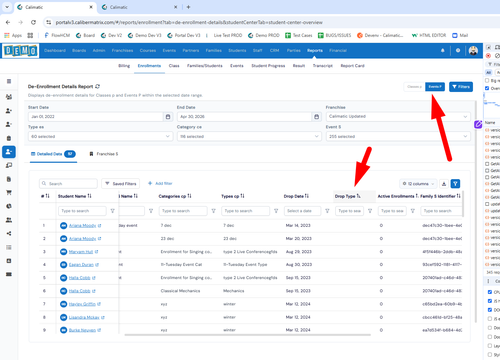Open a new browser tab
The image size is (500, 360).
coord(188,7)
